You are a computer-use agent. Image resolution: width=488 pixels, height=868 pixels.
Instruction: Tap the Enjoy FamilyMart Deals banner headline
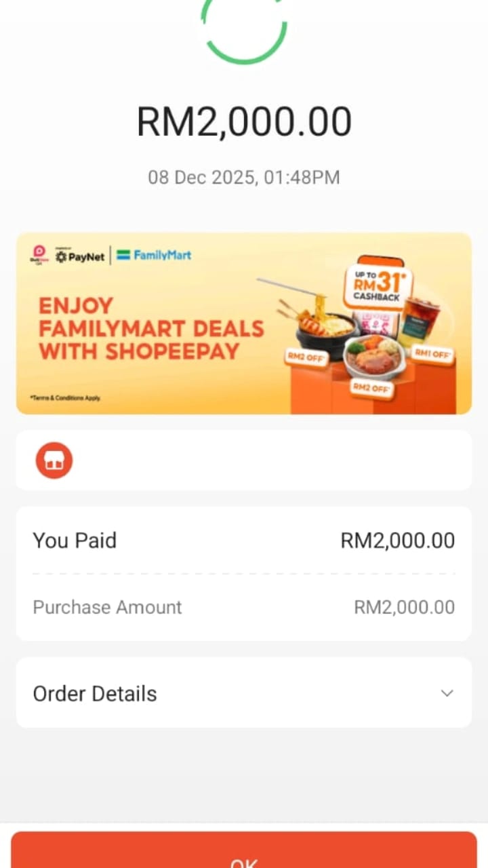[150, 328]
